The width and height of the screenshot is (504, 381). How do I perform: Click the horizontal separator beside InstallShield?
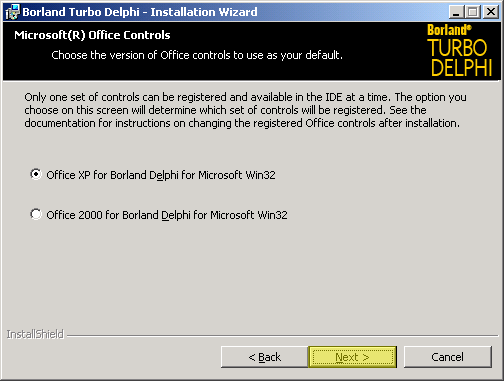coord(282,336)
